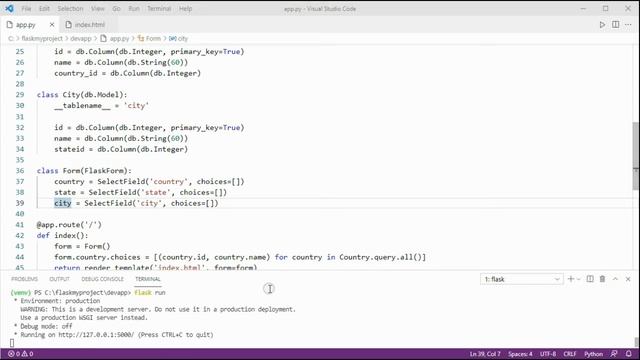640x360 pixels.
Task: Open the '1: flask' terminal selector dropdown
Action: tap(522, 279)
